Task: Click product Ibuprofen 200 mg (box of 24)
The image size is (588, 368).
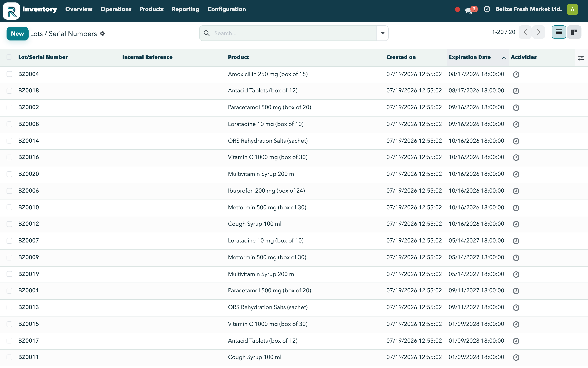Action: (x=266, y=191)
